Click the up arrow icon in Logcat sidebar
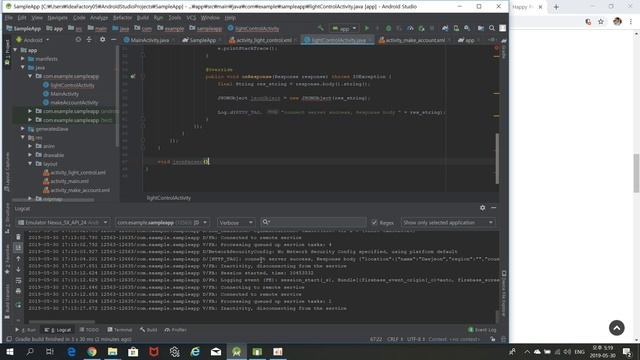This screenshot has height=360, width=640. 18,259
